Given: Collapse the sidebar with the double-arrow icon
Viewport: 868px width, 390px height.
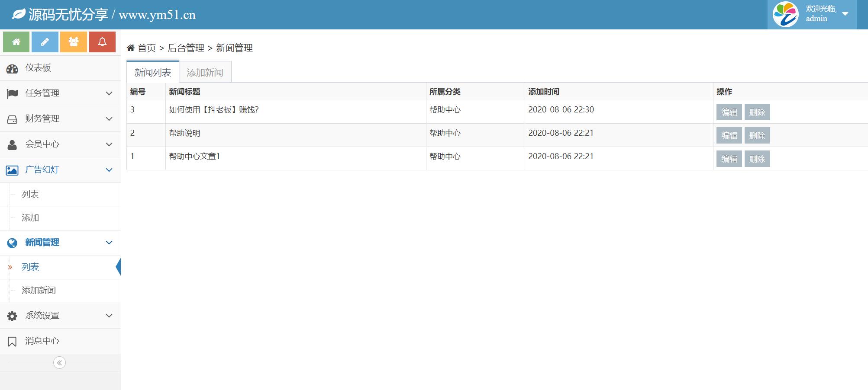Looking at the screenshot, I should [x=59, y=363].
